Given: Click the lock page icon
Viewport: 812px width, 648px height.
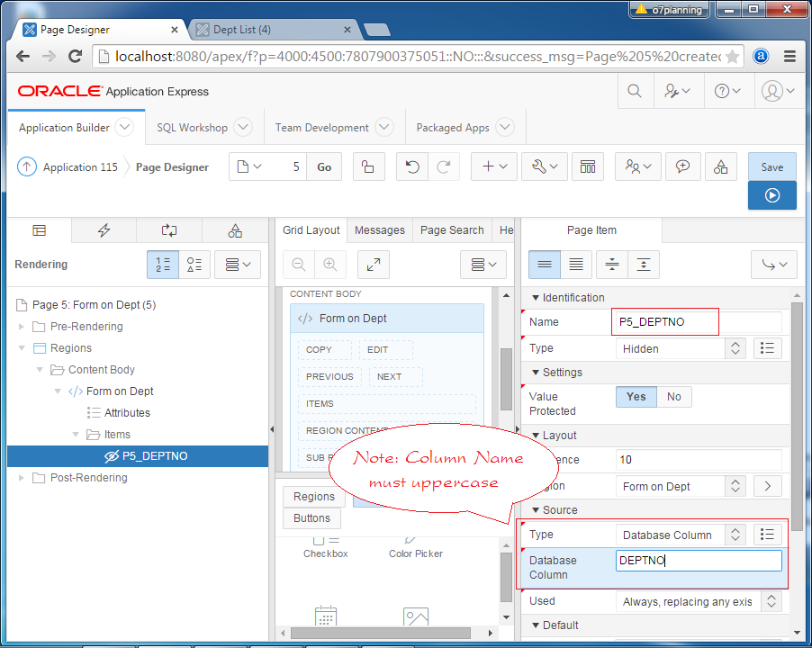Looking at the screenshot, I should [x=369, y=166].
